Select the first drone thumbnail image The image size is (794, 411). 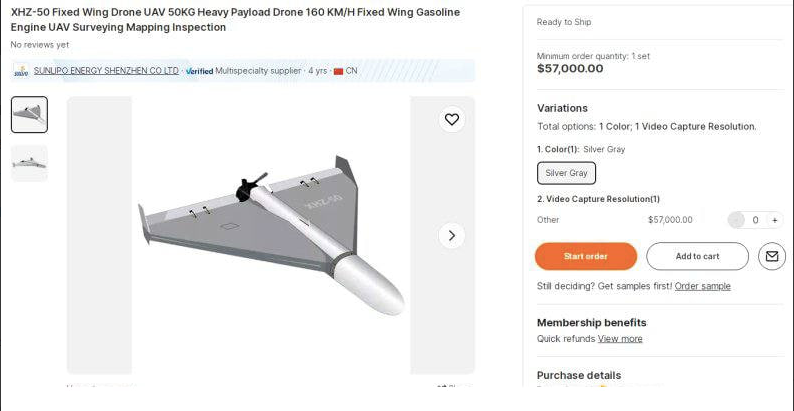(x=29, y=114)
